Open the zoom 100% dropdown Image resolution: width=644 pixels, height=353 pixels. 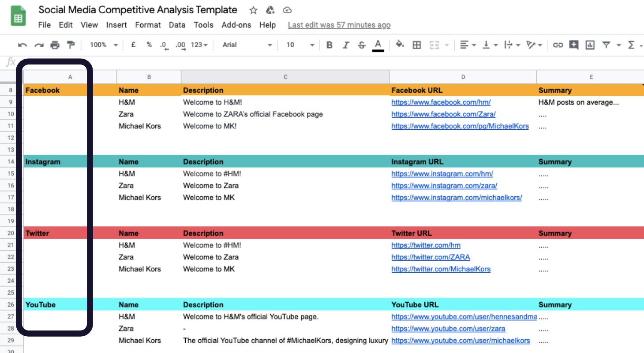(104, 45)
